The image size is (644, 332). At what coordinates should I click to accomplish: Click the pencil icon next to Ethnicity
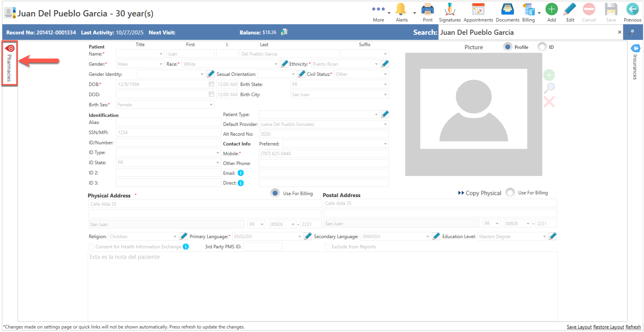tap(385, 64)
